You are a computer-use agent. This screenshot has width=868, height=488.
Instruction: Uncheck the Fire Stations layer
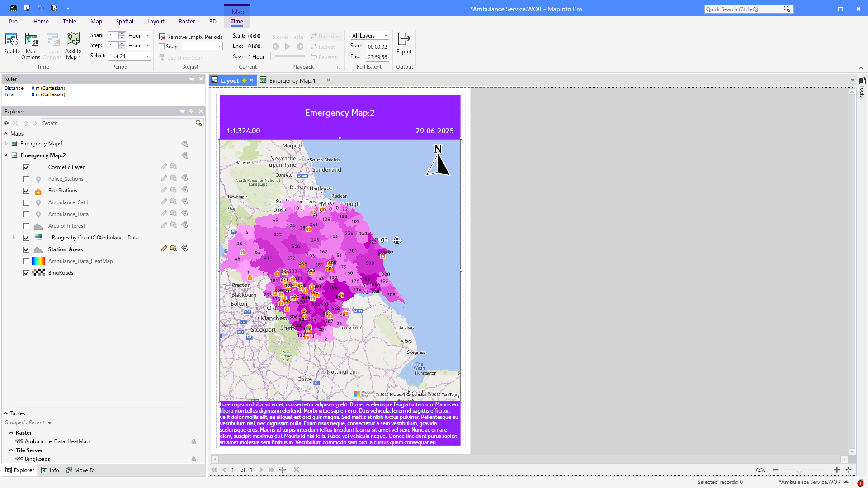26,191
